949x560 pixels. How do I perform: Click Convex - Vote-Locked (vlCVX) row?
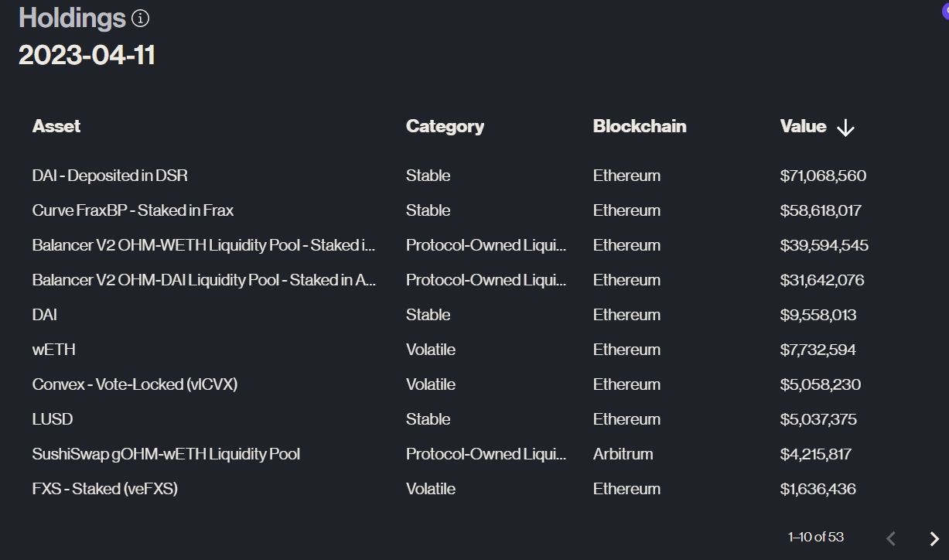pyautogui.click(x=135, y=384)
